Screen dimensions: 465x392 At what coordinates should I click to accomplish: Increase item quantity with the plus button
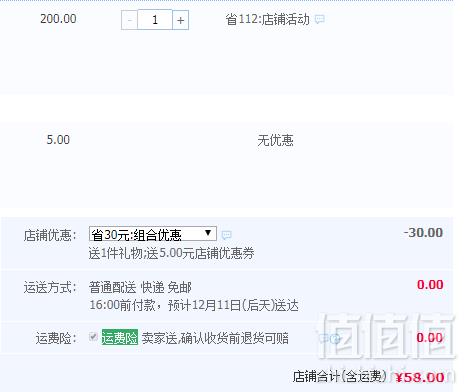tap(181, 20)
